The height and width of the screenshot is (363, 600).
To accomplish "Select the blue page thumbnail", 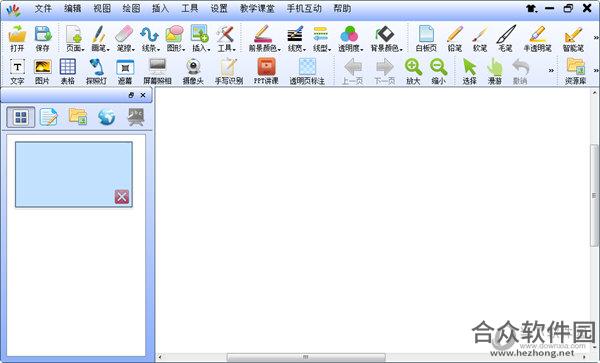I will pyautogui.click(x=74, y=174).
